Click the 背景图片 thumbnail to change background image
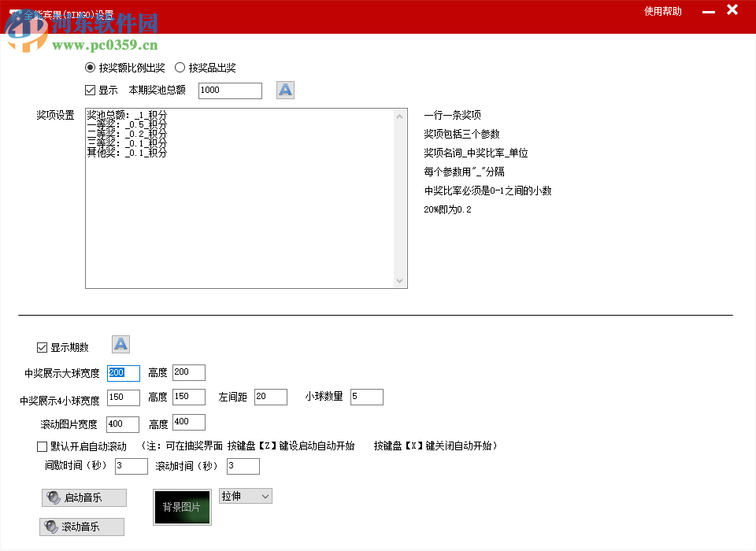Screen dimensions: 756x551 click(182, 508)
